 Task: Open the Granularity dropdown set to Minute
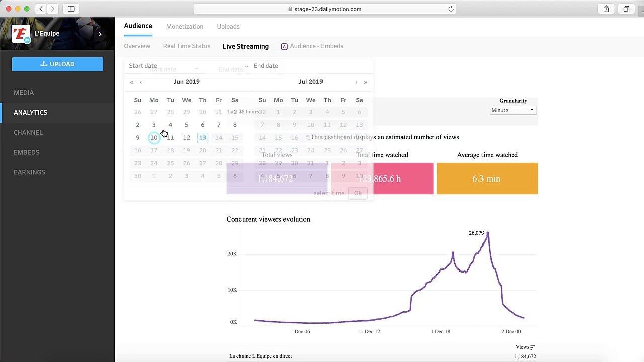coord(513,110)
